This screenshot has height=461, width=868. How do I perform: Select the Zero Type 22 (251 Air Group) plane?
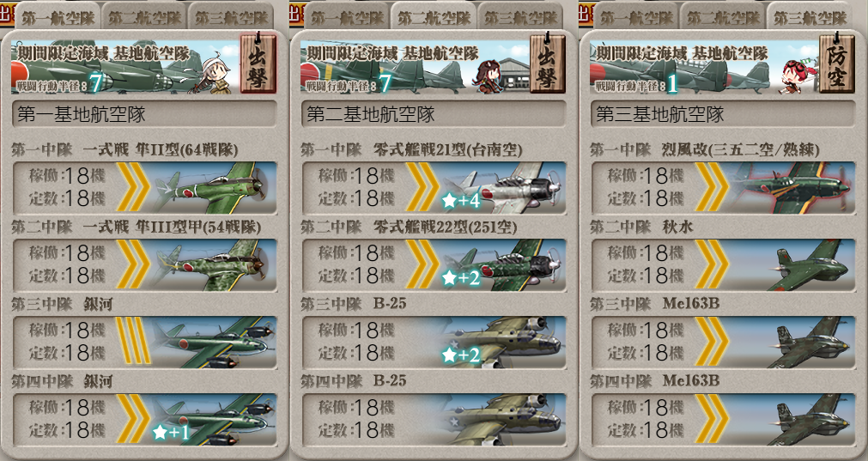[502, 265]
